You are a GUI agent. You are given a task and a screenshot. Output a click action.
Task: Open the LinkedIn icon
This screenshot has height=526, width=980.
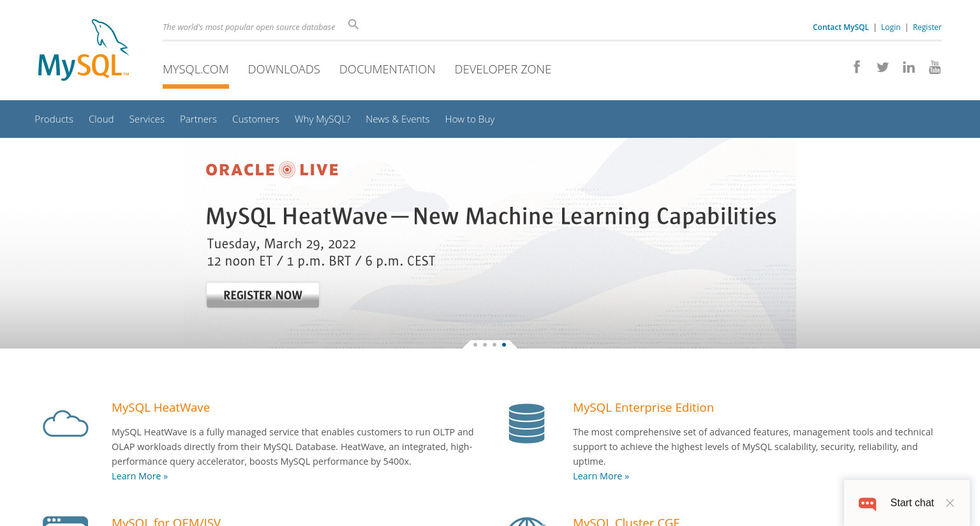[909, 67]
